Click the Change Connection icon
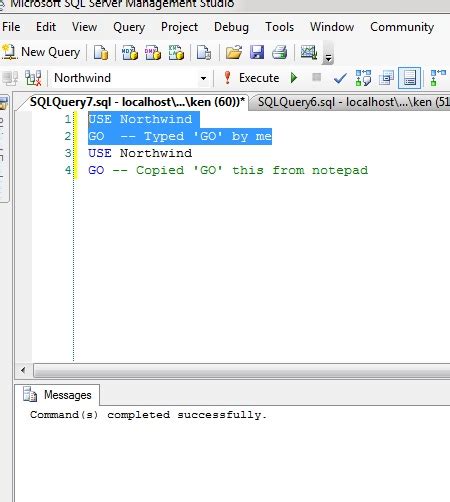Screen dimensions: 450x502 click(x=33, y=78)
